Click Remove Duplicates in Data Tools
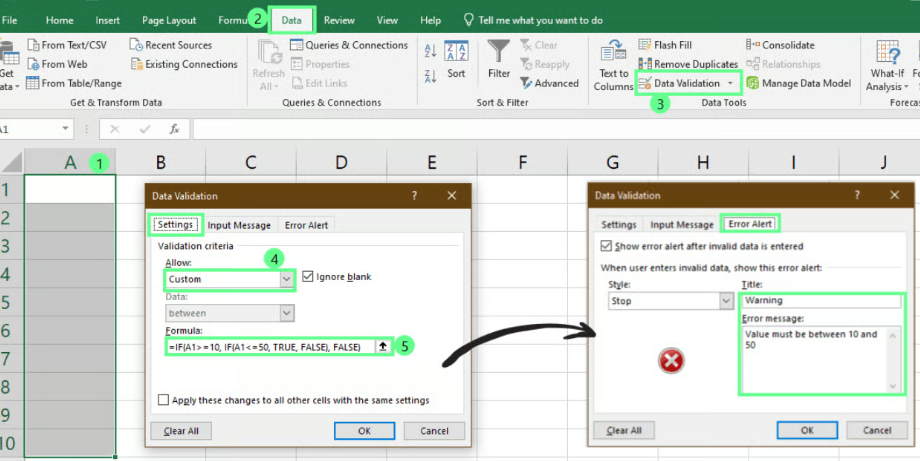The width and height of the screenshot is (920, 461). pos(646,64)
